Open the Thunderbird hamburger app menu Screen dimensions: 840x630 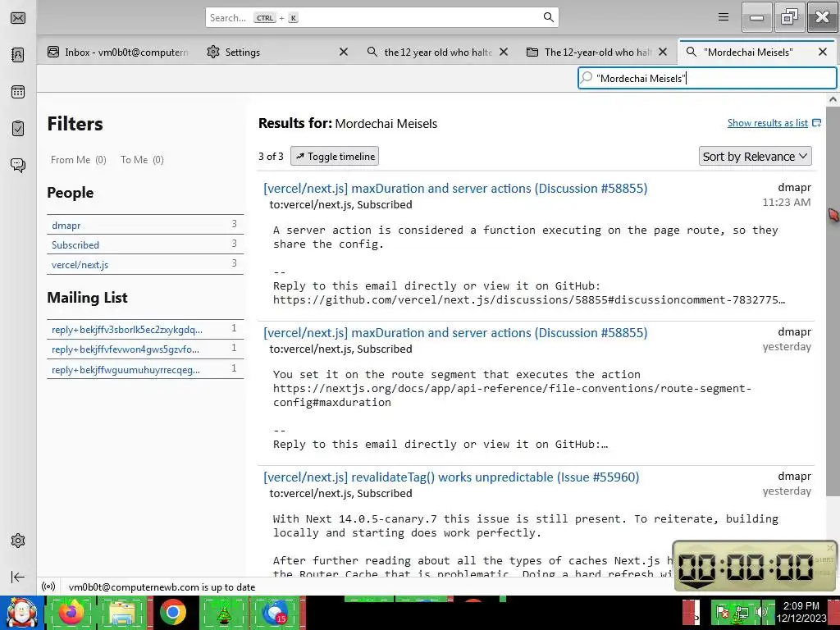pyautogui.click(x=724, y=17)
